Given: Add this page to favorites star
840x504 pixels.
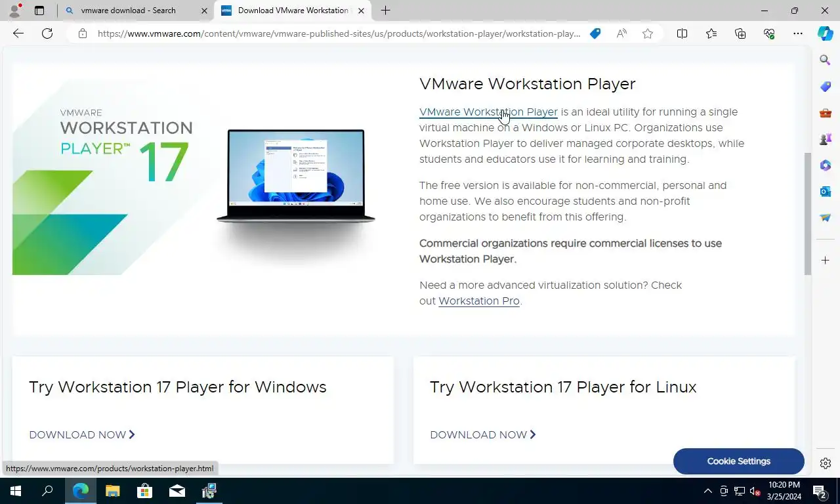Looking at the screenshot, I should (648, 33).
